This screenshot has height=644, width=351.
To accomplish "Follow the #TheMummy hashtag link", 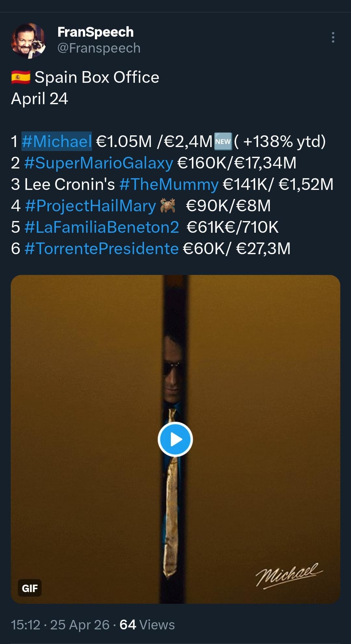I will click(x=169, y=184).
